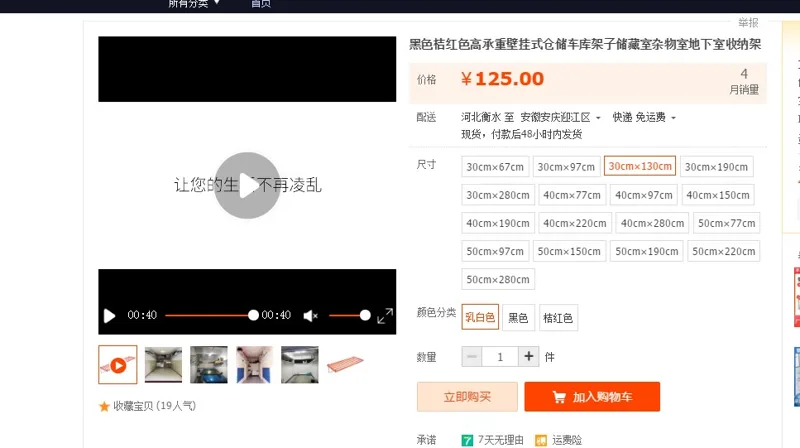This screenshot has width=800, height=448.
Task: Click 收藏宝贝 link
Action: [x=133, y=406]
